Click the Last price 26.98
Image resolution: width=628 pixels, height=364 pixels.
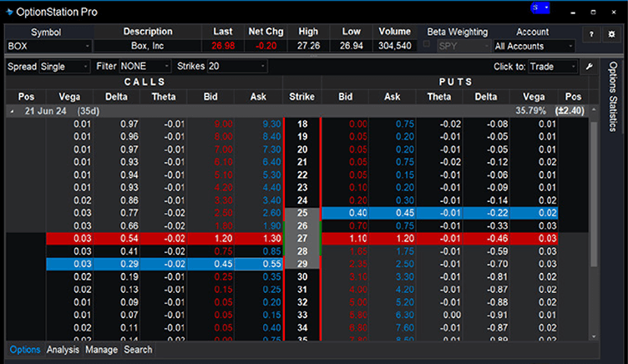click(x=223, y=46)
